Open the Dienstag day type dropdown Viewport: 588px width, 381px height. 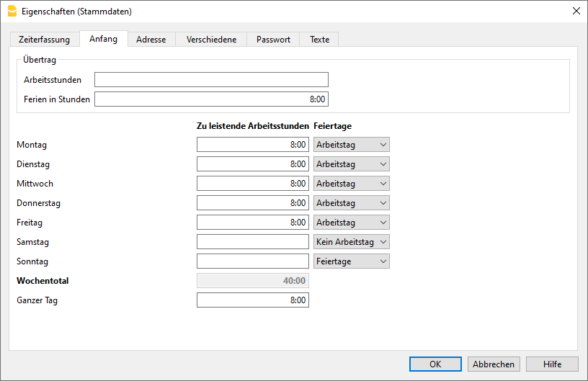pyautogui.click(x=352, y=164)
